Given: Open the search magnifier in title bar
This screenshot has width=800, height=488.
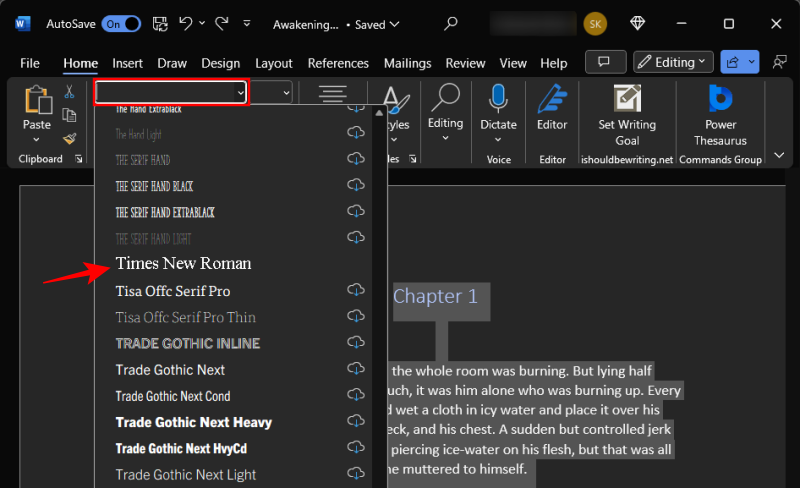Looking at the screenshot, I should tap(452, 23).
